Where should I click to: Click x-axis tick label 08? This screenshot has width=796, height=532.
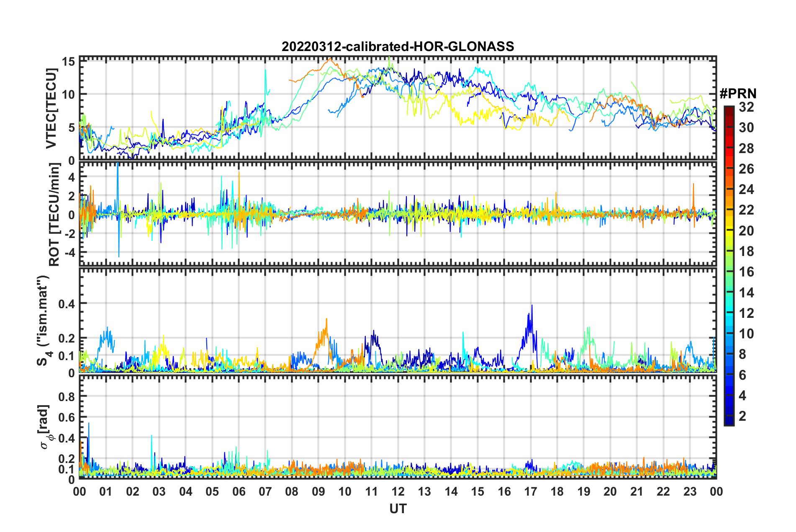tap(292, 491)
